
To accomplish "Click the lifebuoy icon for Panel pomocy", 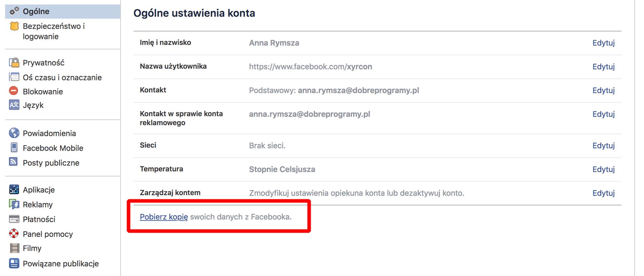I will [x=14, y=234].
